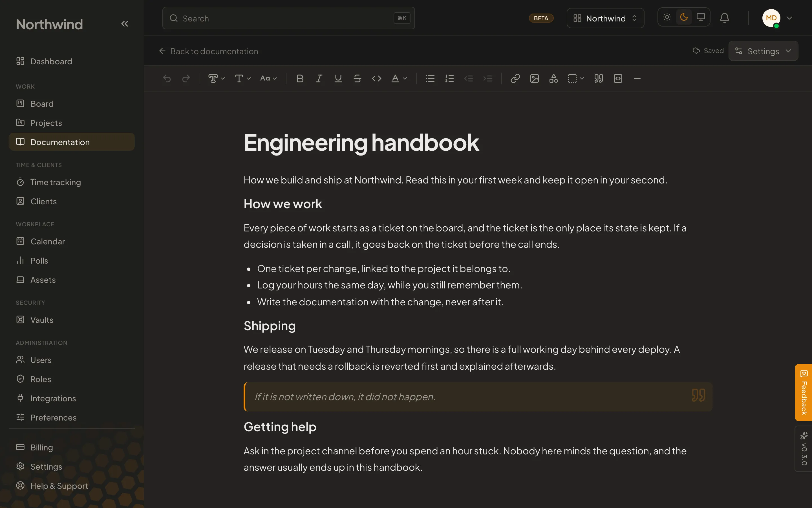
Task: Open the Feedback tab
Action: click(804, 392)
